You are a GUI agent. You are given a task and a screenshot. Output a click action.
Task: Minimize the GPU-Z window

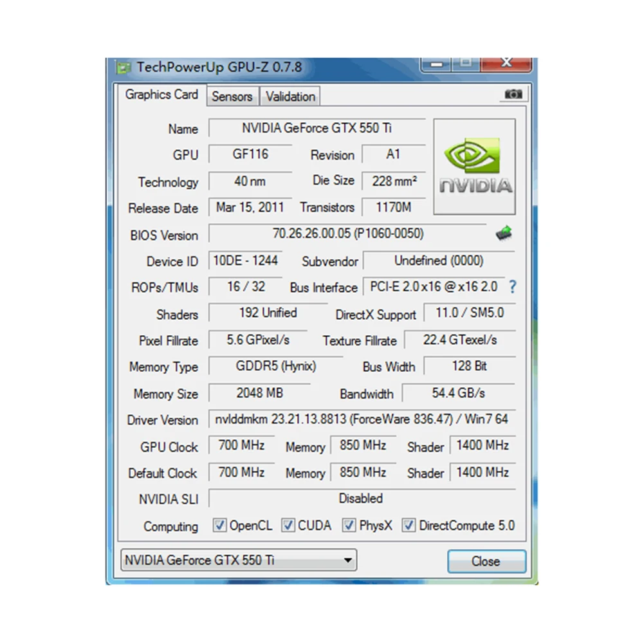[436, 64]
